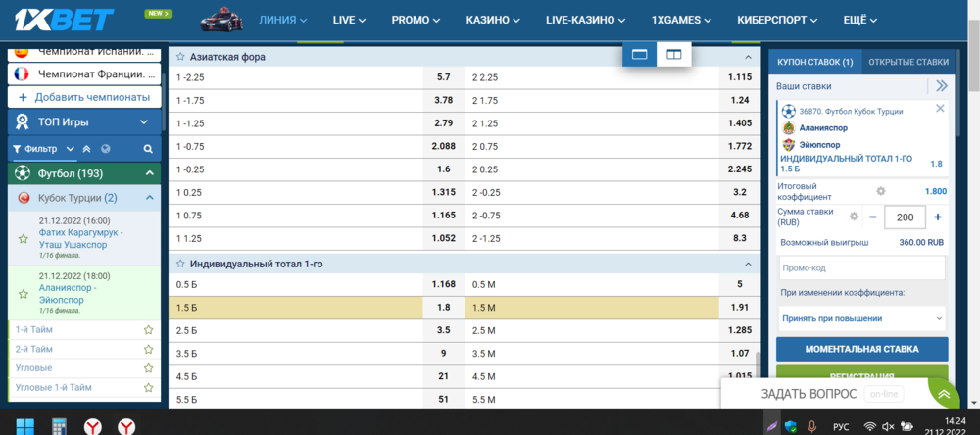This screenshot has height=435, width=980.
Task: Edit the stake amount field showing 200
Action: click(x=905, y=217)
